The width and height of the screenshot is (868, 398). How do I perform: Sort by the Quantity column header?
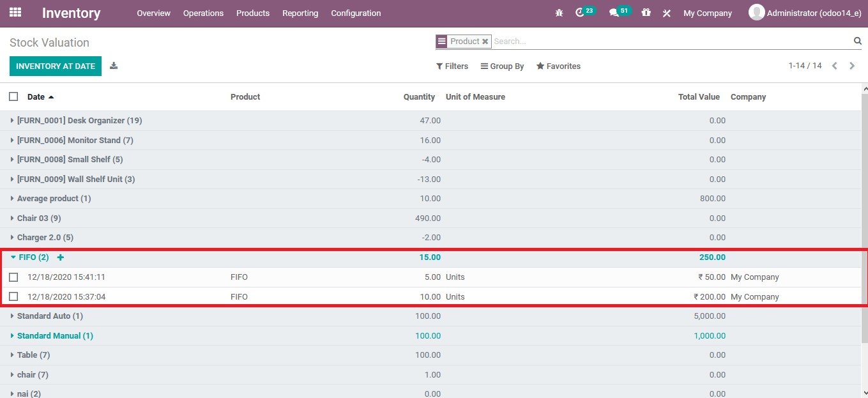(419, 97)
